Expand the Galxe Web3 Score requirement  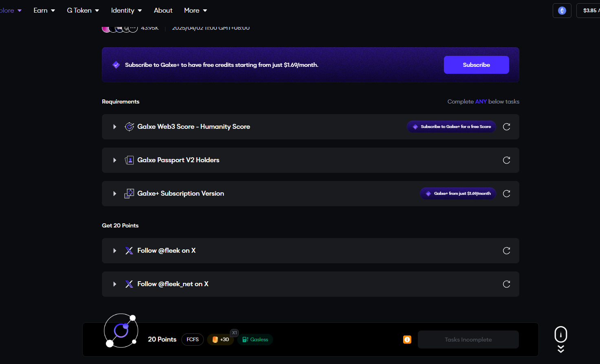pos(115,127)
